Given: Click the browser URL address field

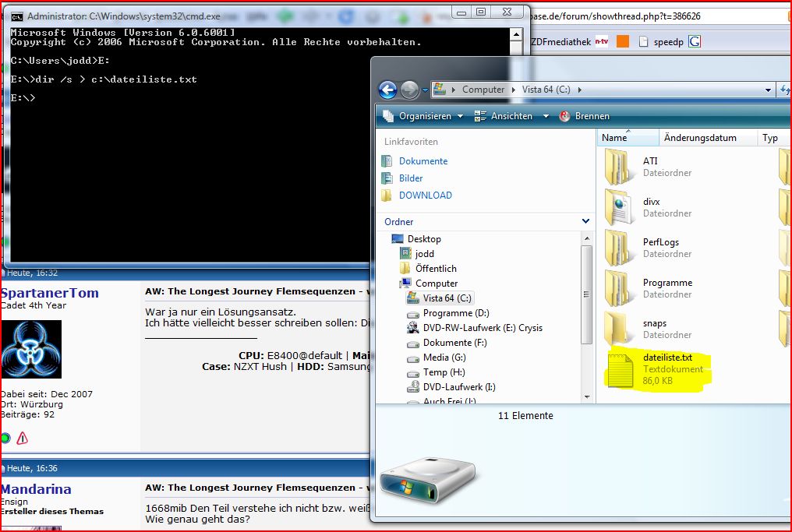Looking at the screenshot, I should tap(656, 16).
